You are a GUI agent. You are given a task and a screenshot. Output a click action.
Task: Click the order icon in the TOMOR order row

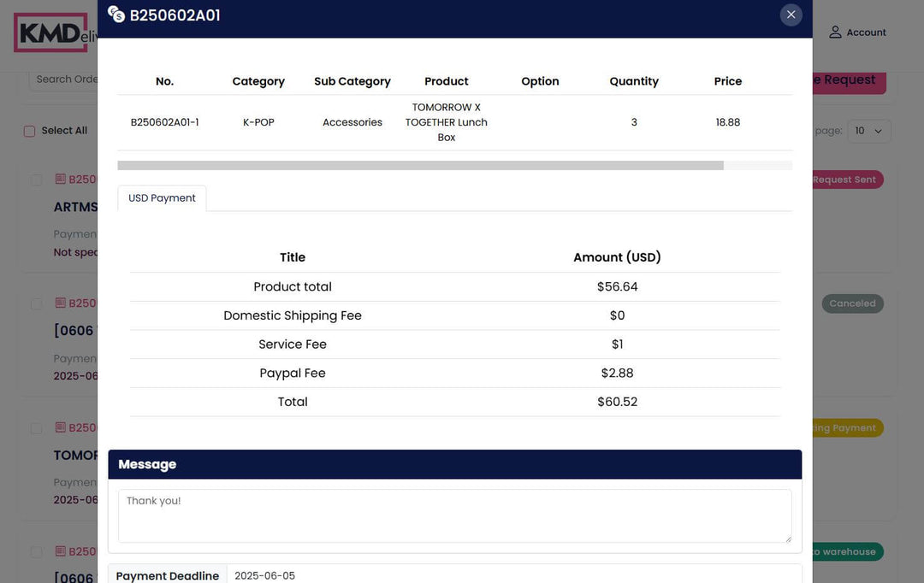pos(60,427)
